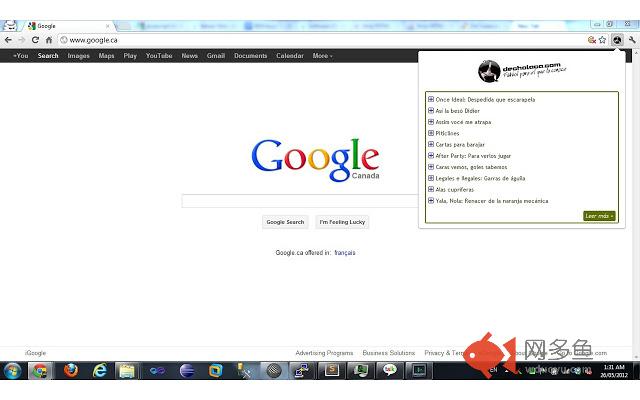This screenshot has width=640, height=400.
Task: Switch Google to français
Action: [x=345, y=253]
